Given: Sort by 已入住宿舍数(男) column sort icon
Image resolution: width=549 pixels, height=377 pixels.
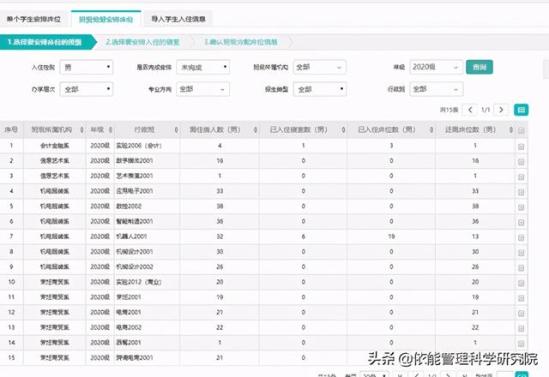Looking at the screenshot, I should pyautogui.click(x=343, y=130).
